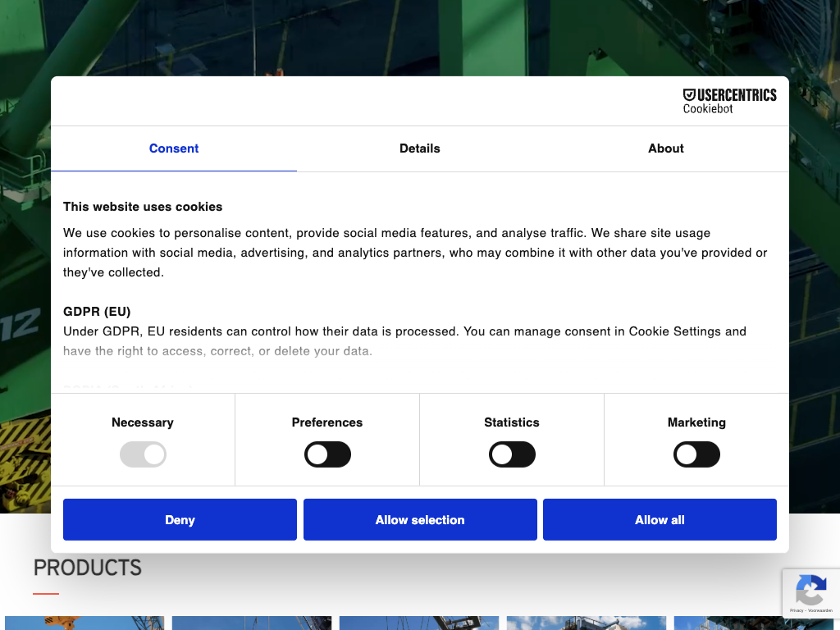Click the Marketing category label
The width and height of the screenshot is (840, 630).
[696, 422]
